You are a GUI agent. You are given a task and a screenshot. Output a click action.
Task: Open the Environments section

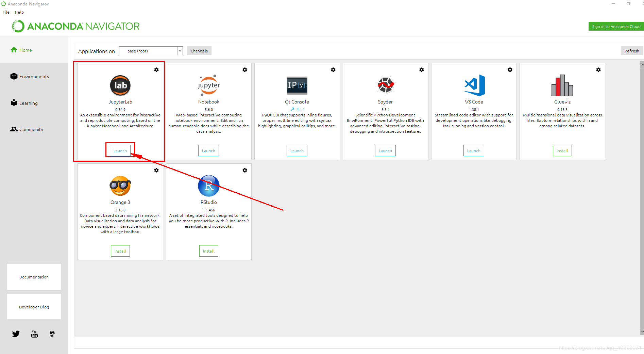(30, 77)
